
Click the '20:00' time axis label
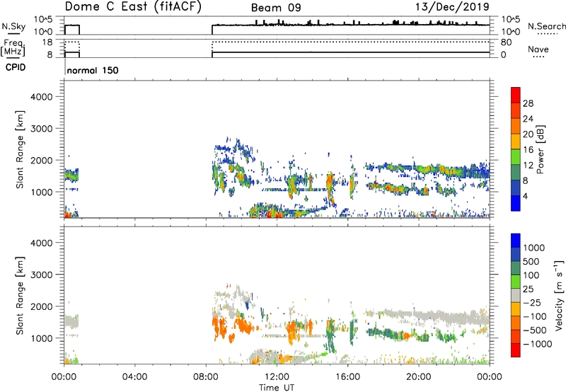point(419,377)
